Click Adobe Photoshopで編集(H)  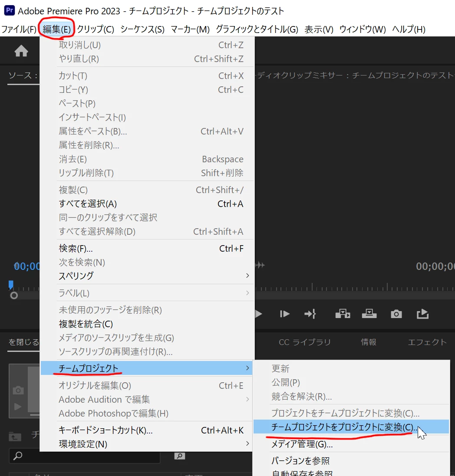click(147, 413)
